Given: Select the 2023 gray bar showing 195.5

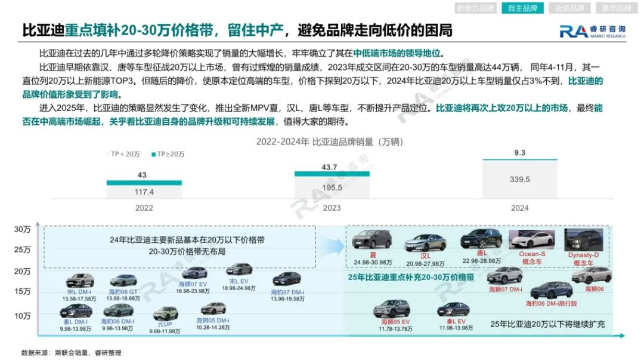Looking at the screenshot, I should tap(332, 188).
